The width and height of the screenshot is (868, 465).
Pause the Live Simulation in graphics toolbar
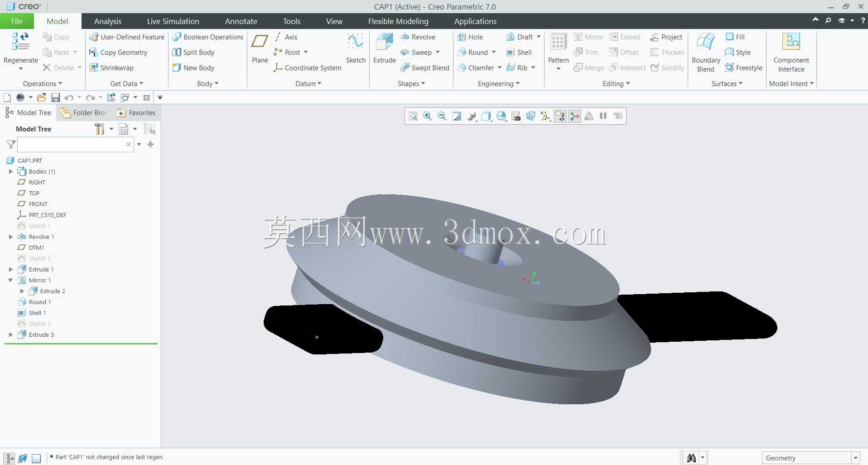(x=603, y=116)
